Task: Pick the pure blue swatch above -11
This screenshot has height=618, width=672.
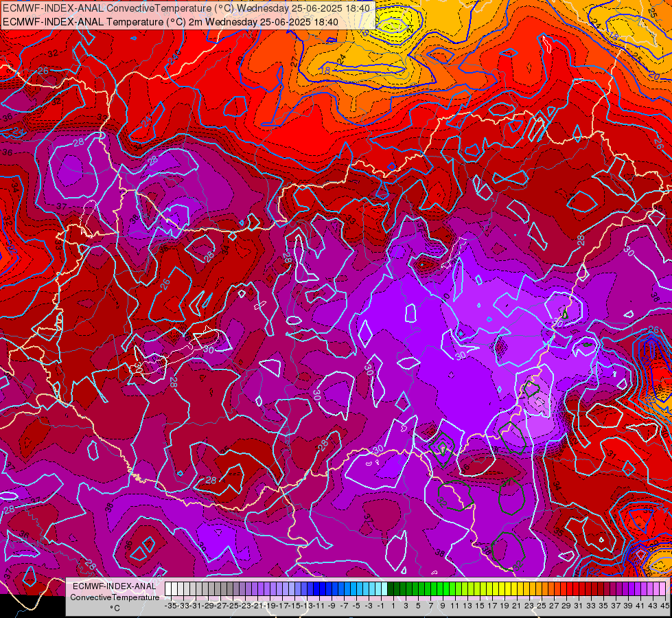Action: pyautogui.click(x=316, y=588)
